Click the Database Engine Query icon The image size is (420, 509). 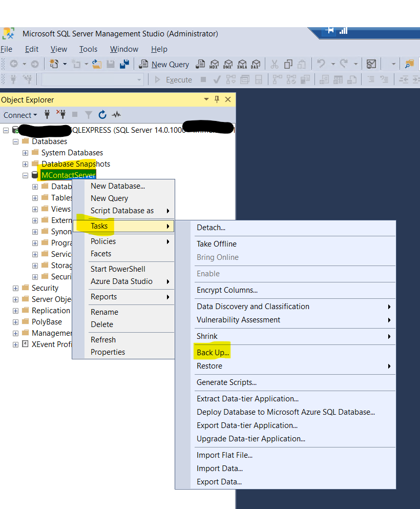(200, 64)
